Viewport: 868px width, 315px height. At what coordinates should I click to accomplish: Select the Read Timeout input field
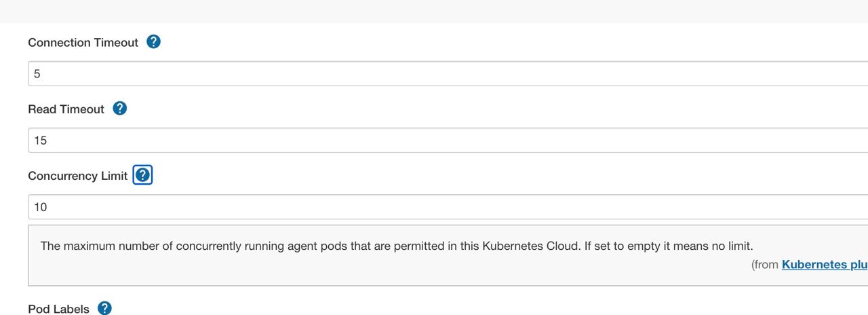[x=448, y=140]
